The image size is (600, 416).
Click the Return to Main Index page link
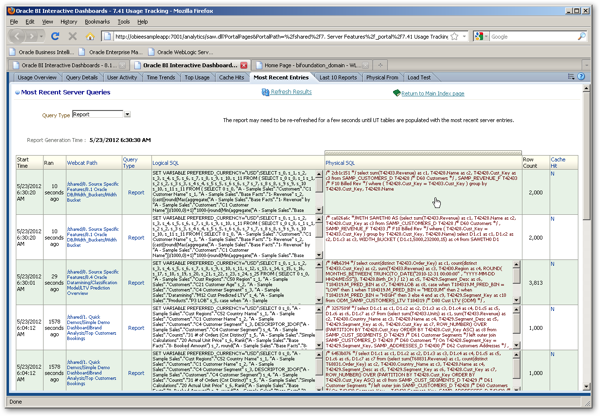pyautogui.click(x=433, y=93)
